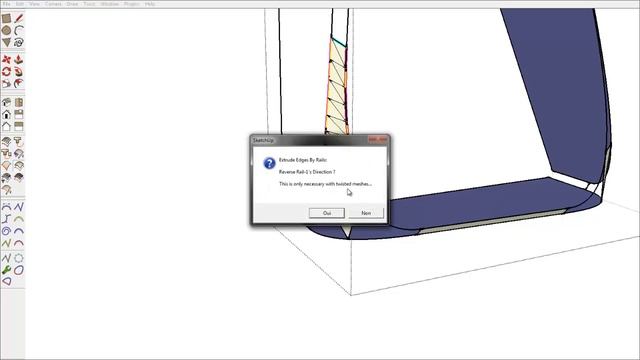Open the View menu
This screenshot has width=640, height=360.
tap(35, 4)
